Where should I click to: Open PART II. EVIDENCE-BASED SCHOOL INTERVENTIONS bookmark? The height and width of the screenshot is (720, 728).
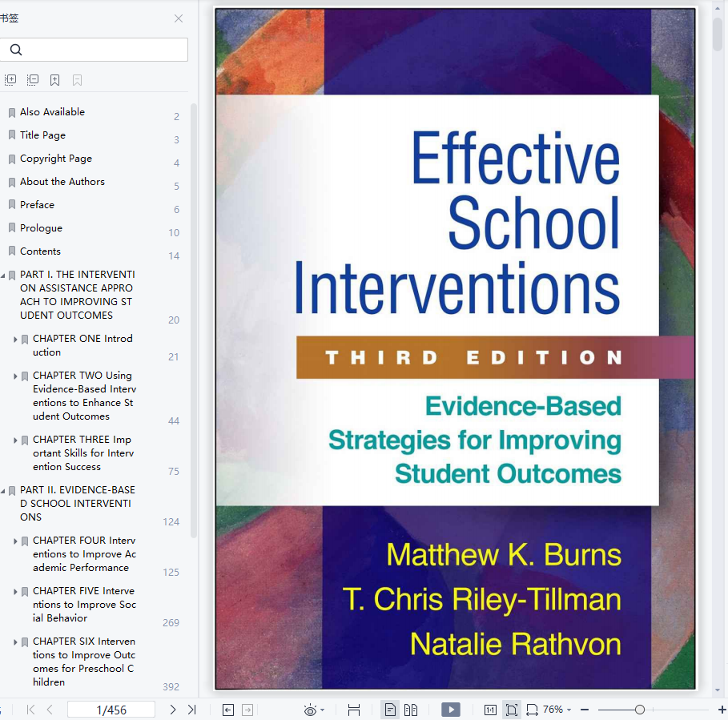coord(77,503)
